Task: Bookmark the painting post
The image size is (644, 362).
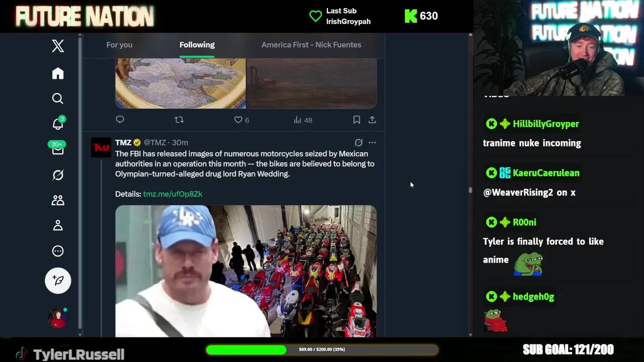Action: pyautogui.click(x=356, y=120)
